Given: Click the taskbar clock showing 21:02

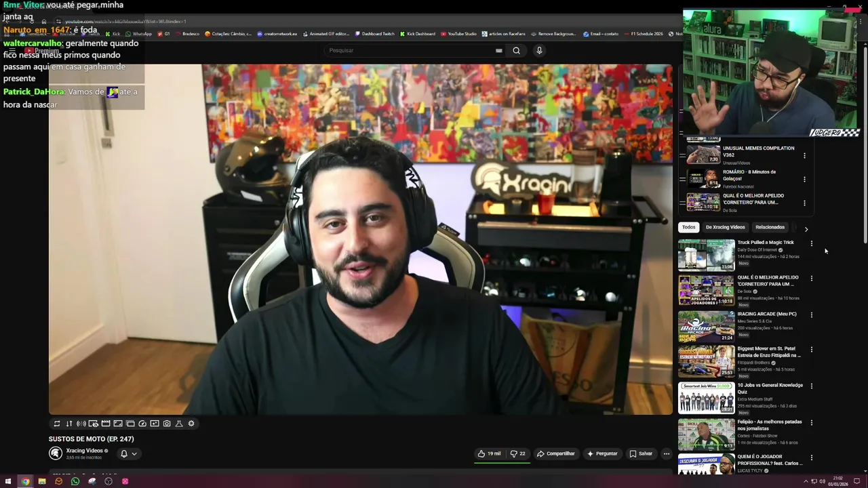Looking at the screenshot, I should [838, 481].
